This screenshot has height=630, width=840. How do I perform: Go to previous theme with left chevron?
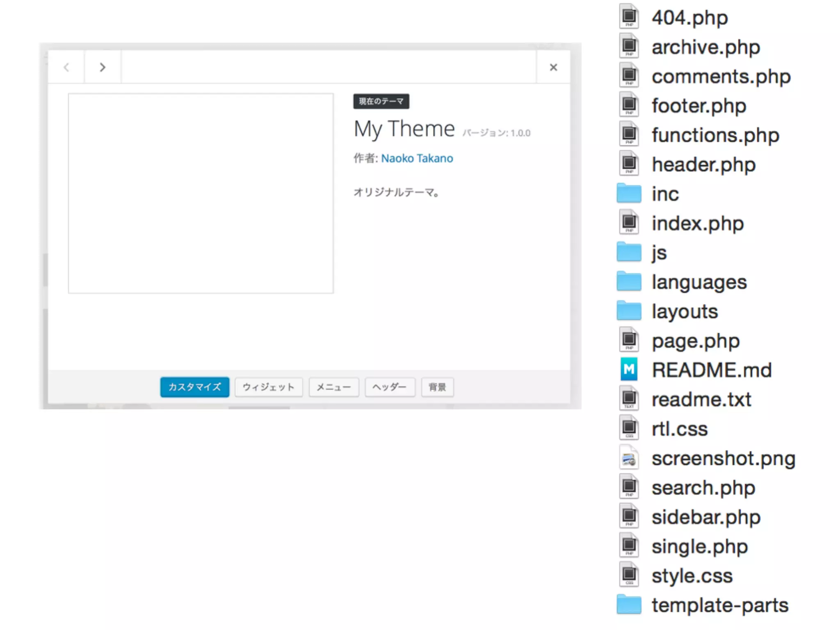coord(66,67)
